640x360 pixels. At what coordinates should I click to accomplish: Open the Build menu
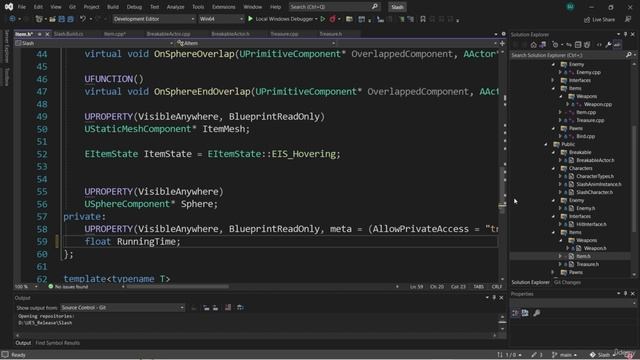113,7
